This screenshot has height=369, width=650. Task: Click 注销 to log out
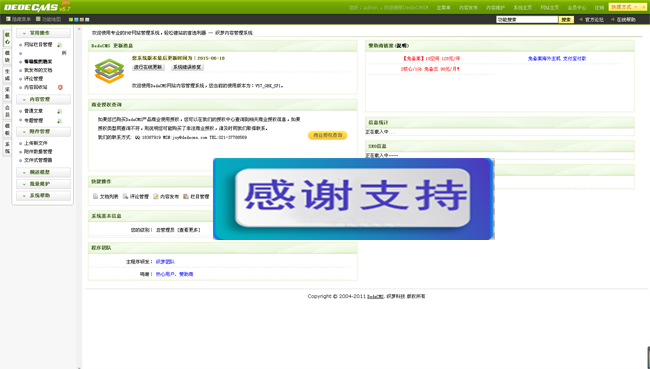coord(599,8)
